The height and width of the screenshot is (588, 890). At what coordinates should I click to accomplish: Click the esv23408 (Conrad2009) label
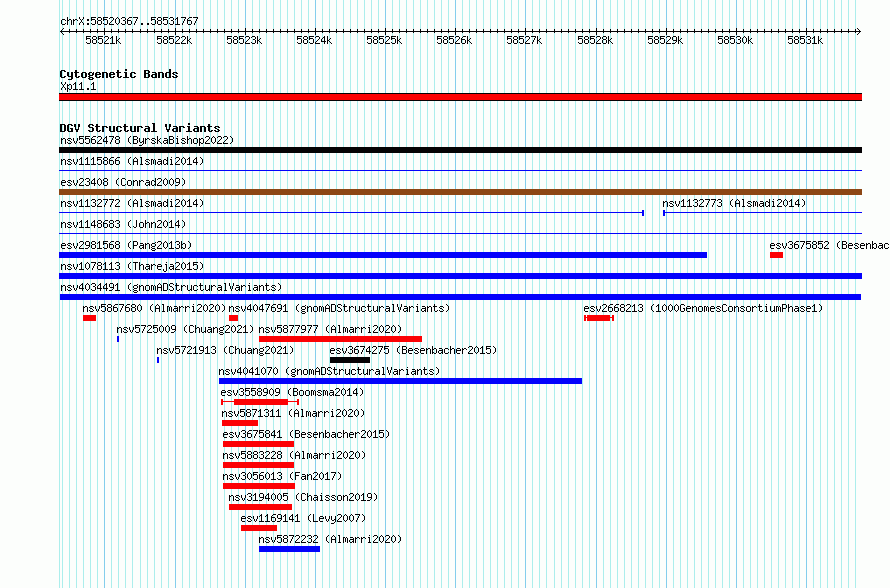pos(123,182)
